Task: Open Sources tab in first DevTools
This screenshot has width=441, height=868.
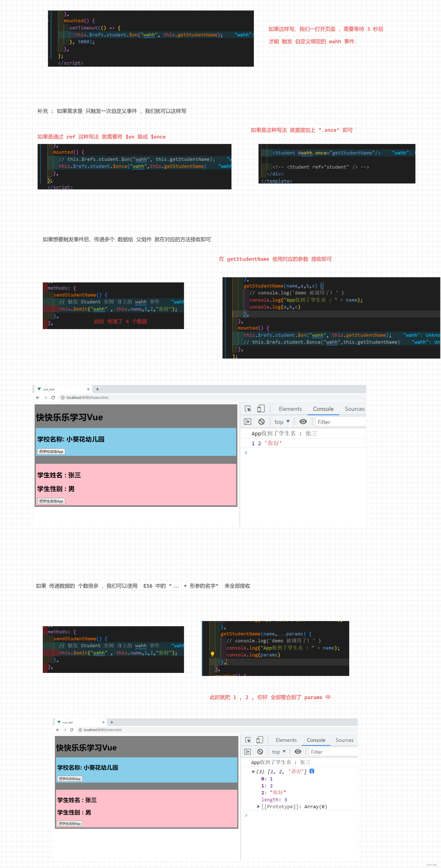Action: pos(354,409)
